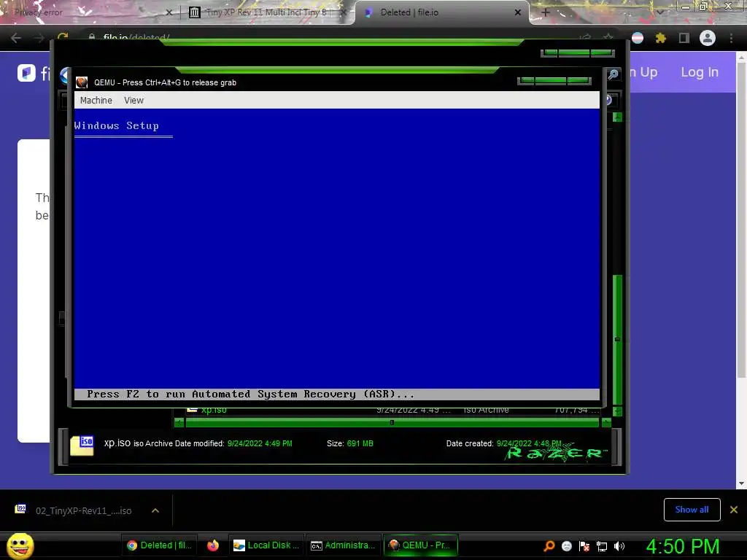Viewport: 747px width, 560px height.
Task: Click the 4:50 PM clock
Action: click(683, 546)
